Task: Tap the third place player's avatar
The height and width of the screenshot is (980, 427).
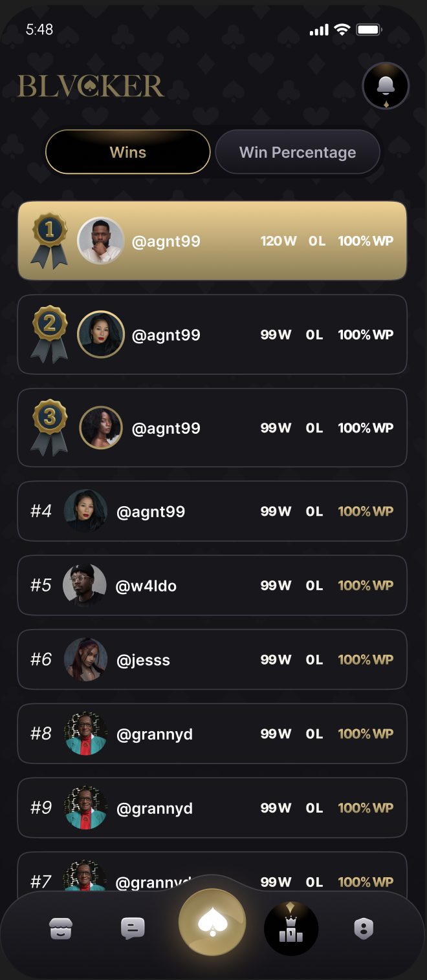Action: 100,427
